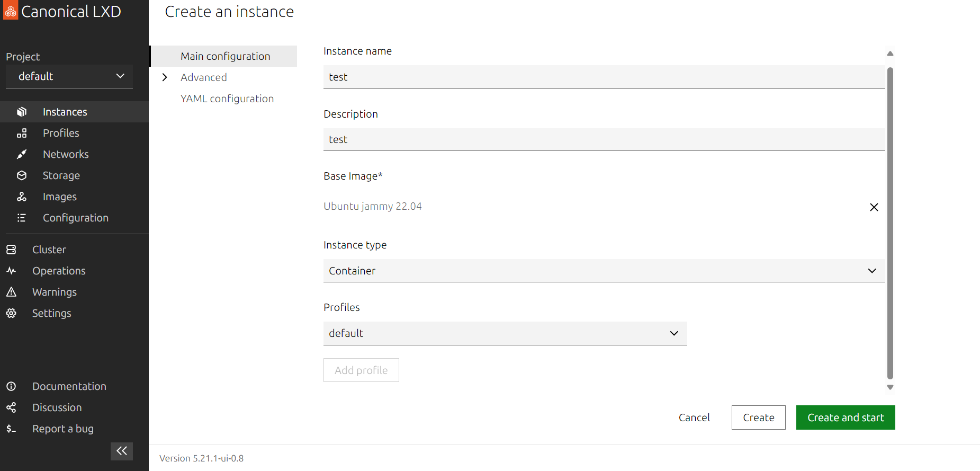
Task: Click the Instances sidebar icon
Action: tap(22, 112)
